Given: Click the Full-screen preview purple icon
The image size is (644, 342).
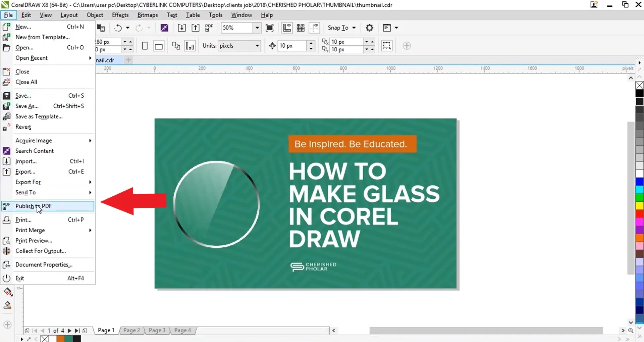Looking at the screenshot, I should pyautogui.click(x=164, y=28).
